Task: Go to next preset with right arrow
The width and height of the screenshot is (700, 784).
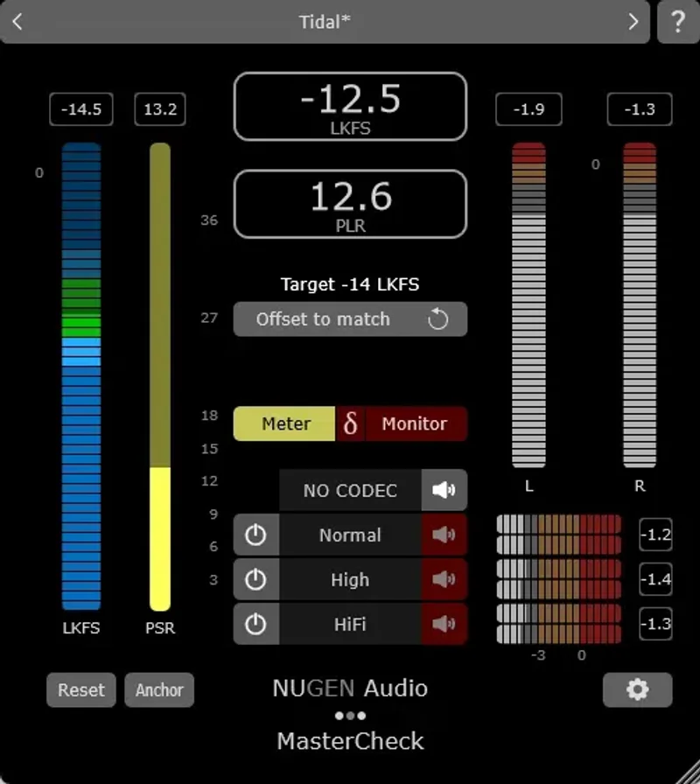Action: tap(633, 22)
